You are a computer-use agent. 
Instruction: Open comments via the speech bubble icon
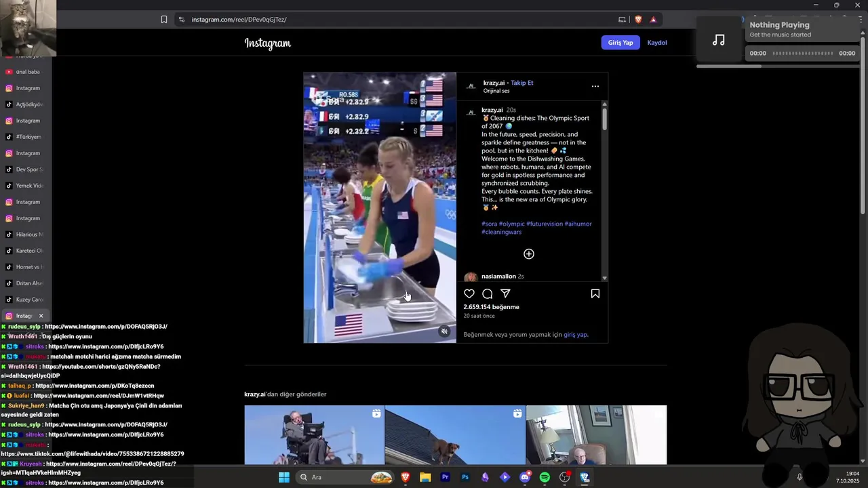pyautogui.click(x=487, y=293)
